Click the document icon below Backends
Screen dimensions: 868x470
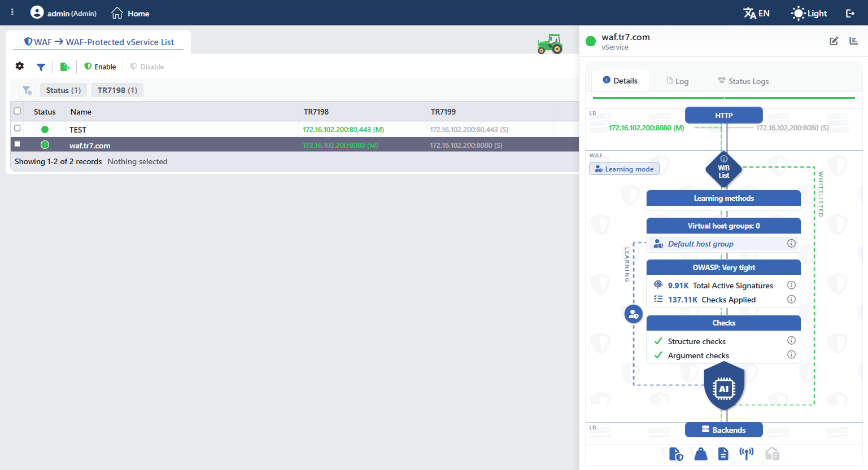pyautogui.click(x=723, y=454)
